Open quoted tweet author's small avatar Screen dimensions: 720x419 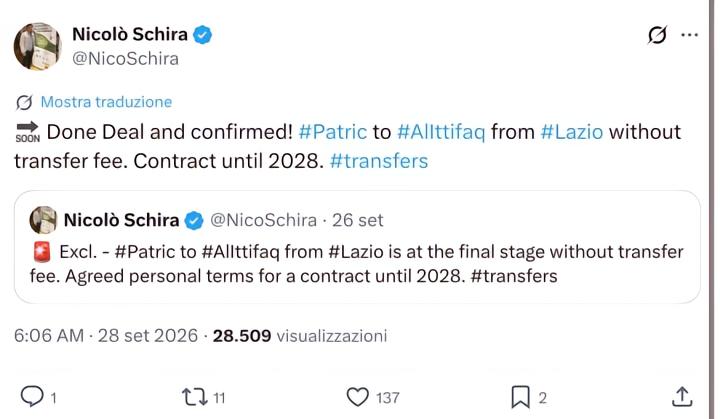[x=43, y=220]
